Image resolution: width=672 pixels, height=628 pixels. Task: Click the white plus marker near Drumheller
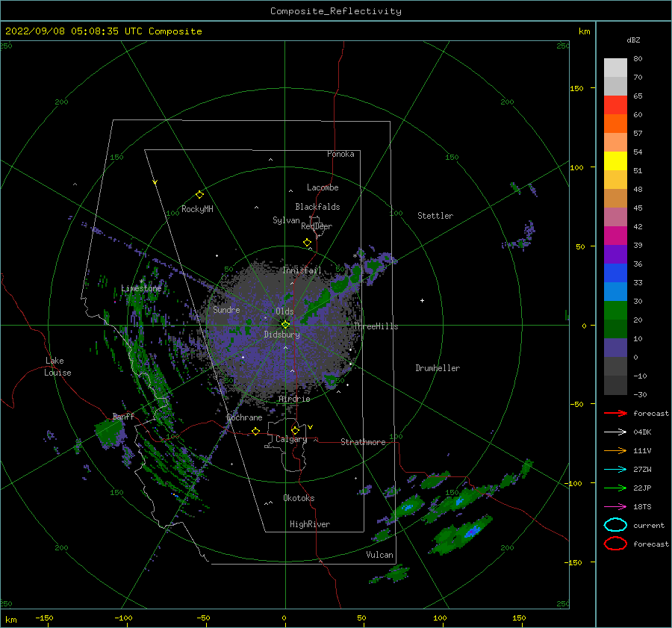422,300
